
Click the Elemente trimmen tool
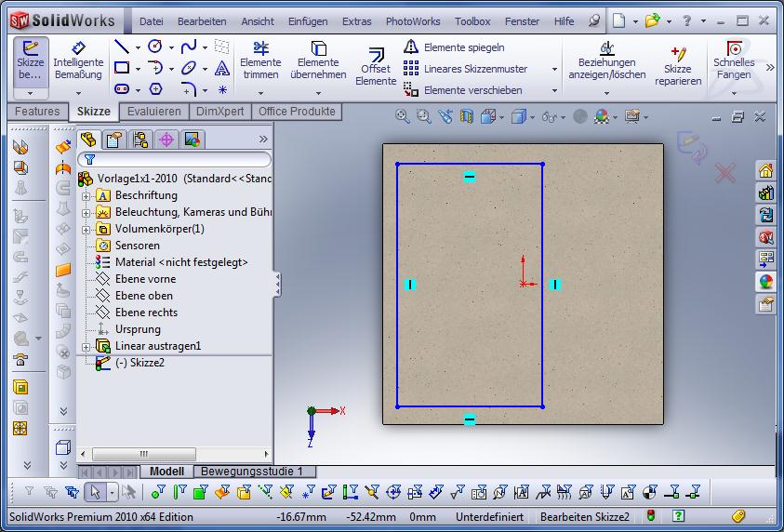tap(260, 60)
